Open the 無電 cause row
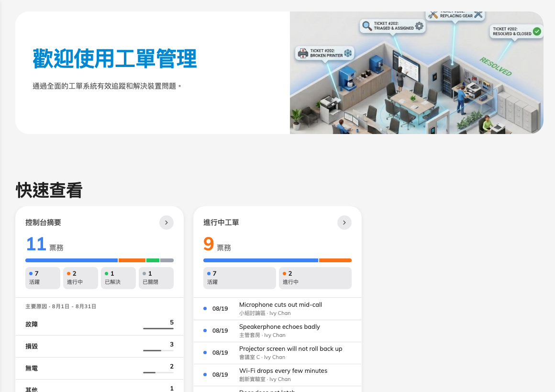This screenshot has height=392, width=555. [100, 368]
